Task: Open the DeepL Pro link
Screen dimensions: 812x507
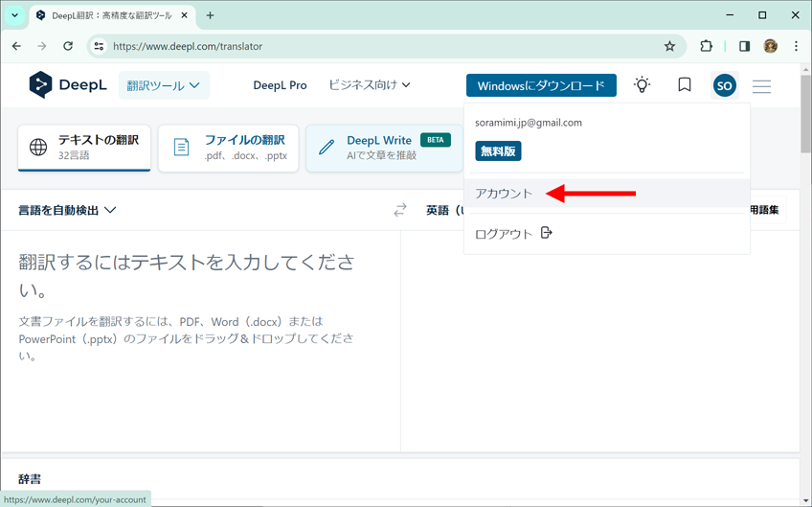Action: point(280,85)
